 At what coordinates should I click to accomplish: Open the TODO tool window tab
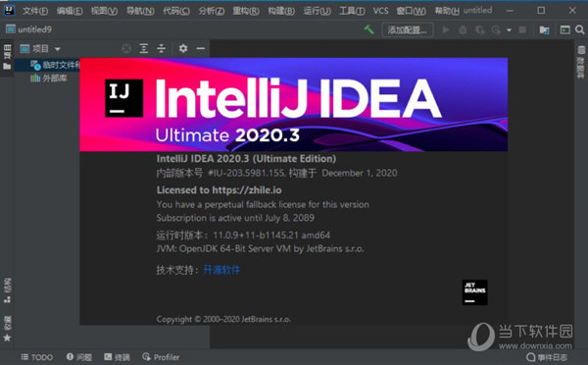37,357
